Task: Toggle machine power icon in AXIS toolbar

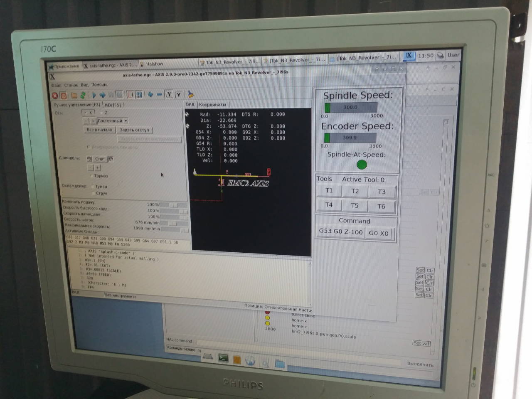Action: pyautogui.click(x=63, y=96)
